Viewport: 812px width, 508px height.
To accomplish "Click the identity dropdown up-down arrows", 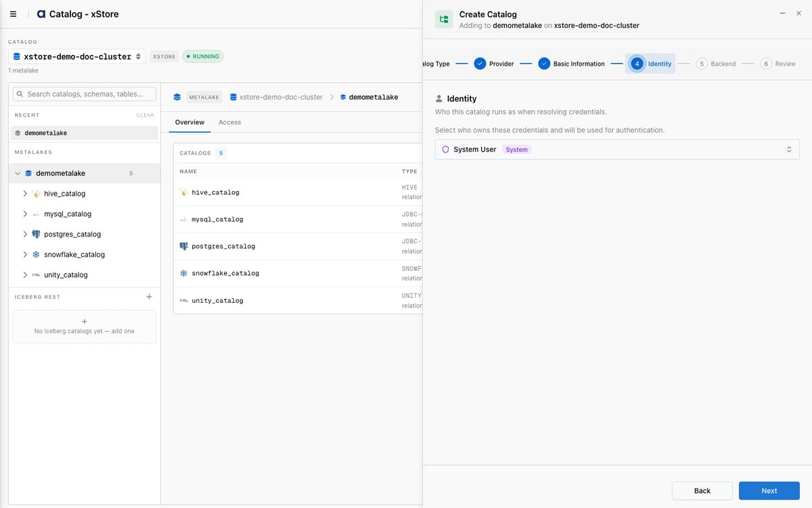I will click(789, 150).
